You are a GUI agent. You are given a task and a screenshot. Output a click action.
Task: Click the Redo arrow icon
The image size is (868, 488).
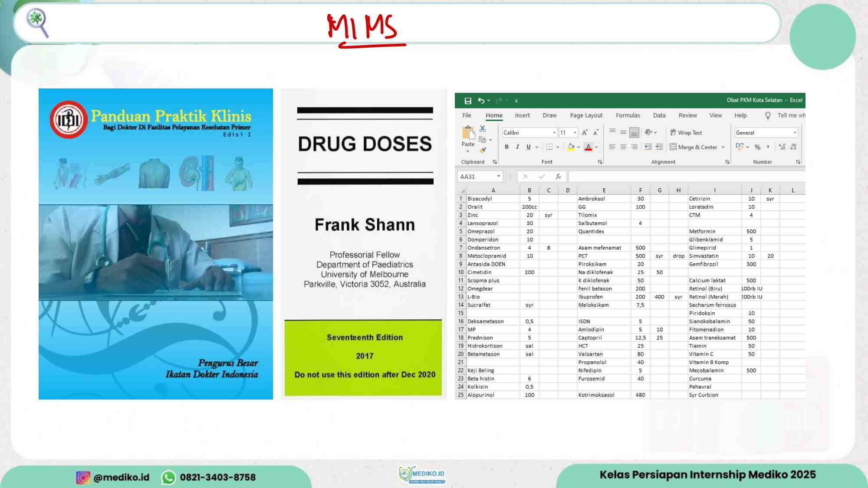pyautogui.click(x=499, y=101)
